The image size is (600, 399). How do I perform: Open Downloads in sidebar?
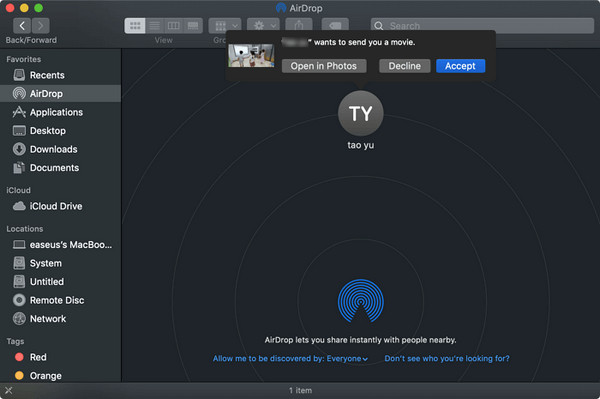click(x=60, y=149)
